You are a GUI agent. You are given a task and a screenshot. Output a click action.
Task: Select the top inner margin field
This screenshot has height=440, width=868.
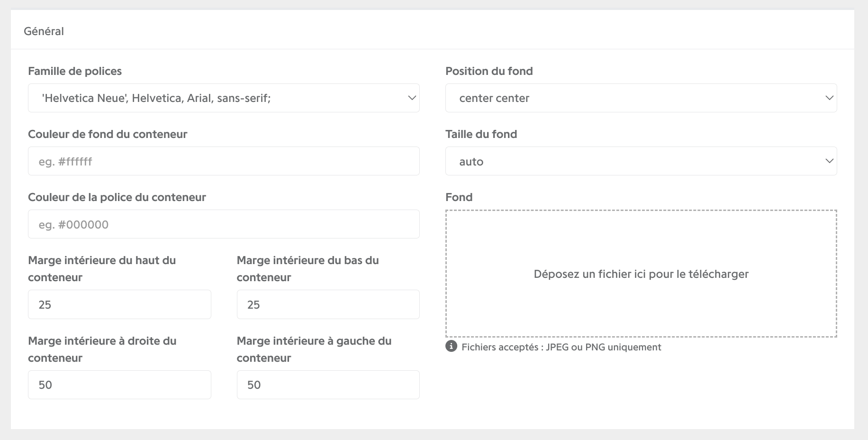[x=119, y=304]
